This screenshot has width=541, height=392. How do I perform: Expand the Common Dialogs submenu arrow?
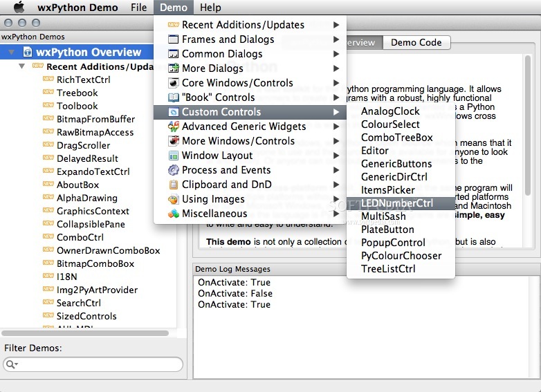point(336,54)
